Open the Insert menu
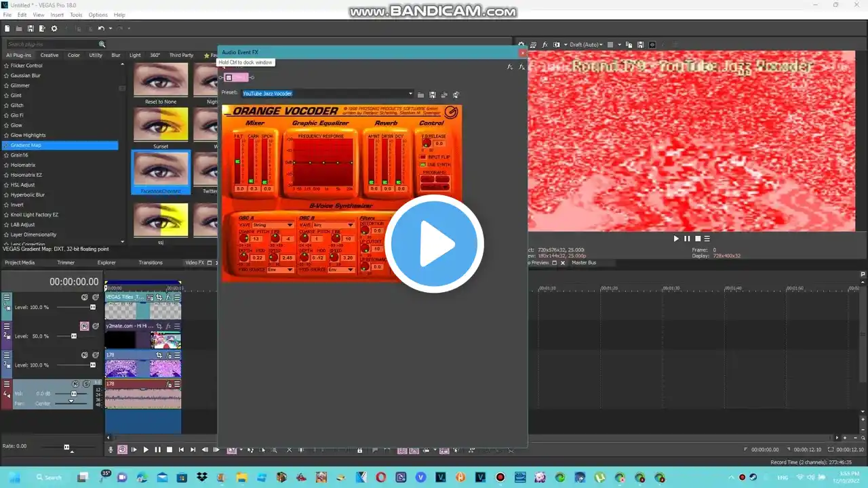 pyautogui.click(x=57, y=15)
